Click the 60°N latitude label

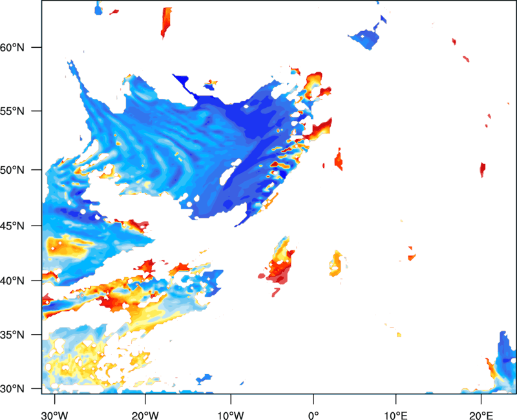pyautogui.click(x=12, y=47)
